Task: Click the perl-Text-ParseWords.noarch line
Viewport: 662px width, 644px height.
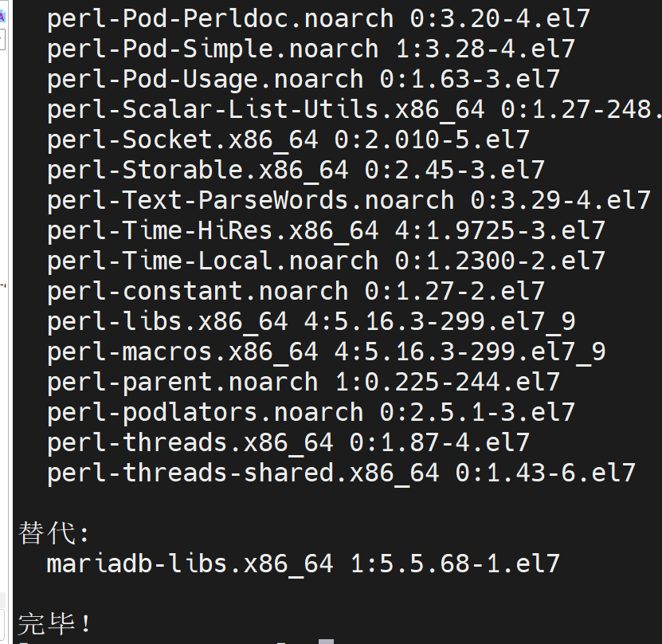Action: (348, 200)
